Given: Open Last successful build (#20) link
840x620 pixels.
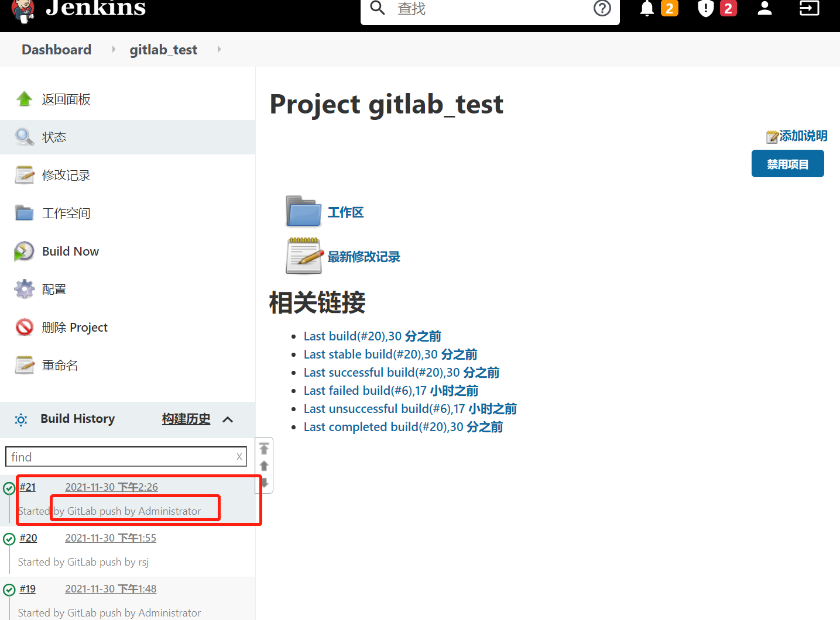Looking at the screenshot, I should tap(402, 372).
